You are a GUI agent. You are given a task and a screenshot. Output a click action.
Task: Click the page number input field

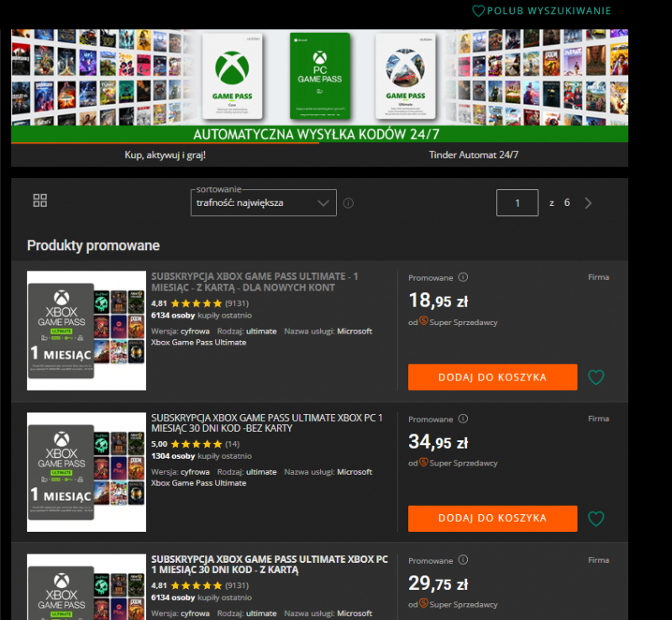coord(517,203)
